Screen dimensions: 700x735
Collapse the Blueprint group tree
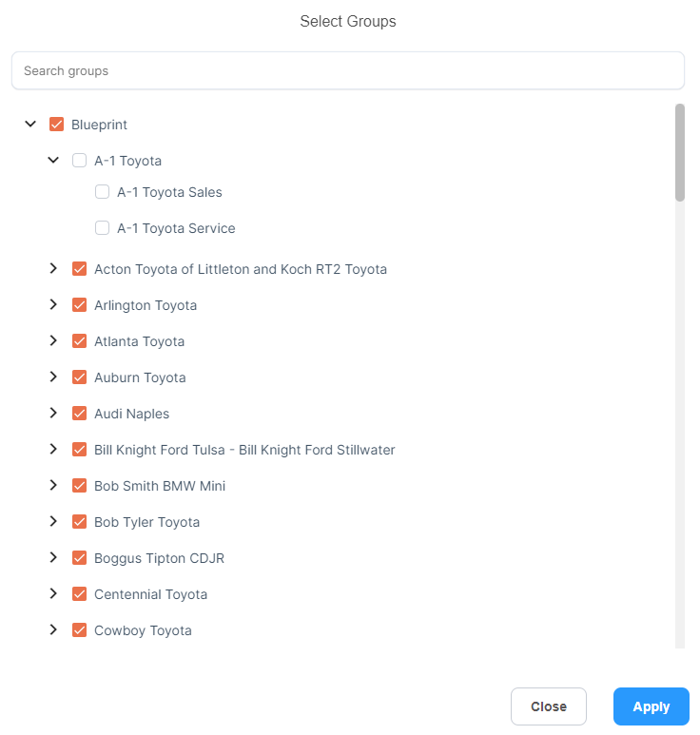click(30, 125)
